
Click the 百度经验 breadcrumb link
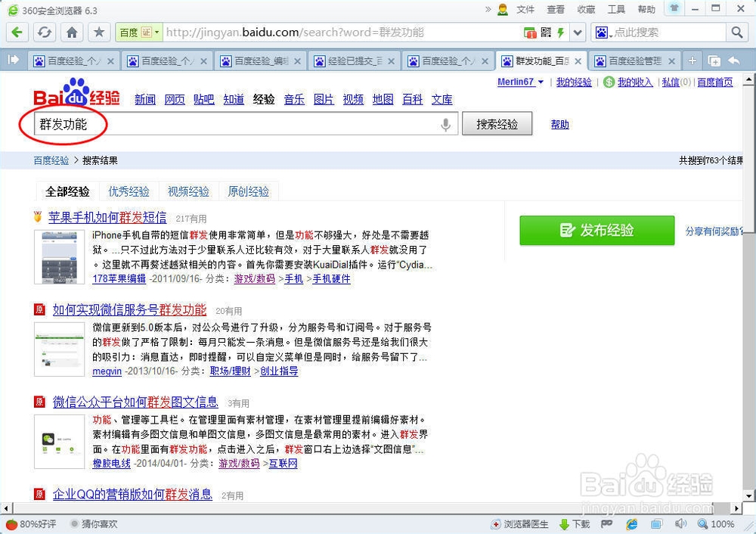[x=51, y=160]
